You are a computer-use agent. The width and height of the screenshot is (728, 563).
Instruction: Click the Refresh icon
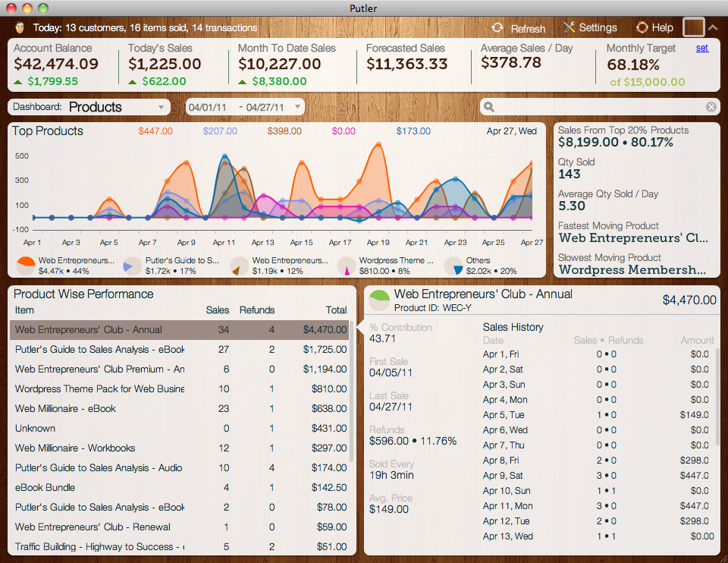(497, 28)
